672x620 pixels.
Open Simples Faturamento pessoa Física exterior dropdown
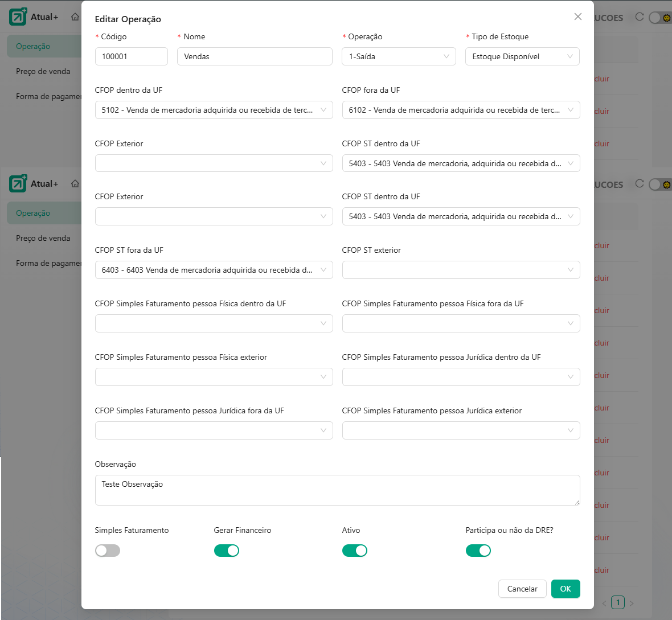[214, 377]
